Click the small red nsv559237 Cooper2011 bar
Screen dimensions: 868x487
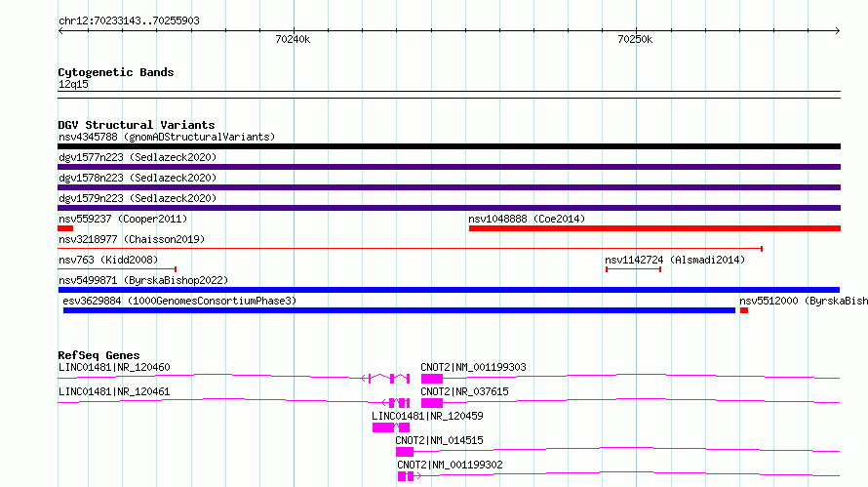(65, 228)
